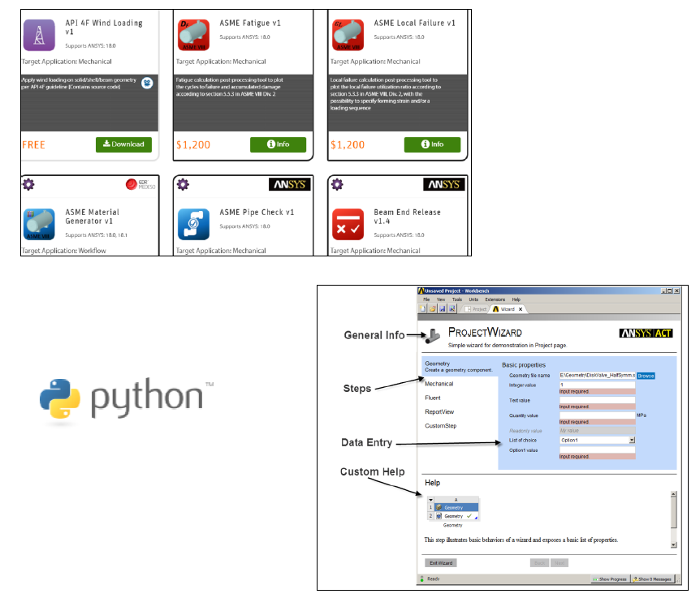Click the Help panel scrollbar up arrow

pyautogui.click(x=674, y=494)
